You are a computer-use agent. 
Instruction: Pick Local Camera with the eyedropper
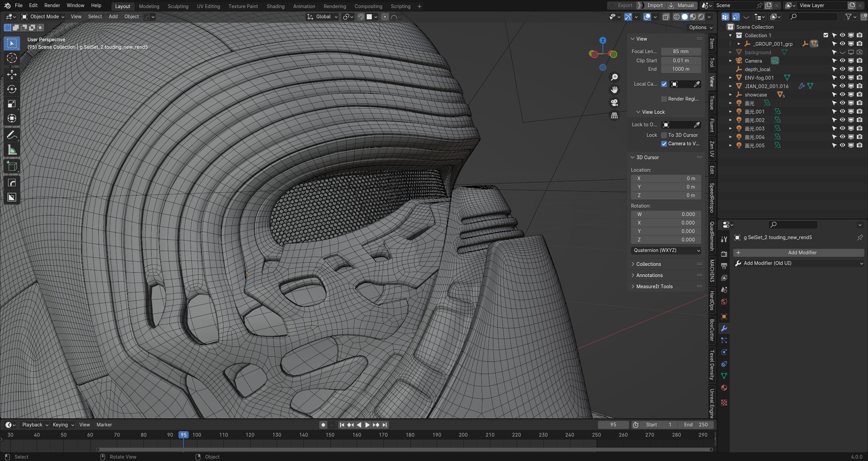pos(696,84)
